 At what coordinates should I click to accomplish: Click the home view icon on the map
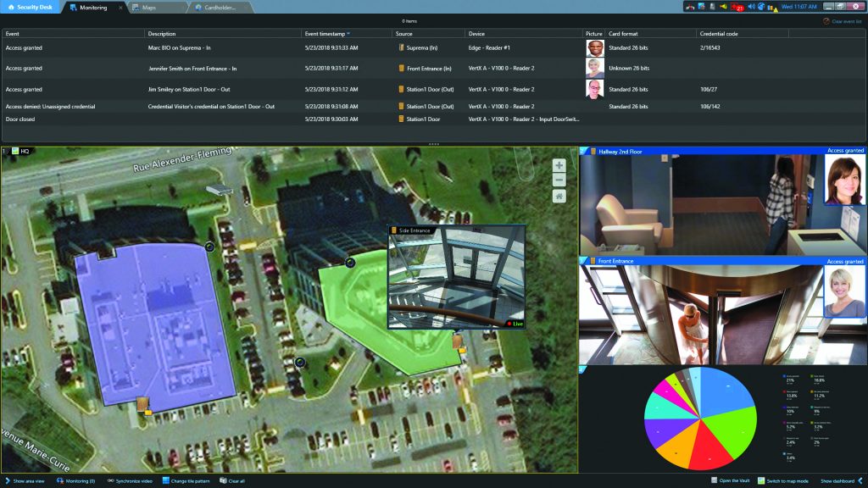558,197
